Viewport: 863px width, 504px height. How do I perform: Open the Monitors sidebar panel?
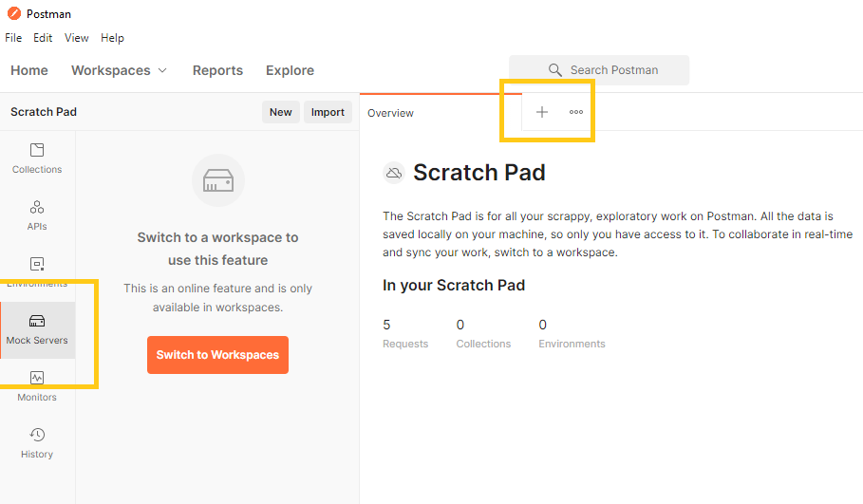click(37, 386)
